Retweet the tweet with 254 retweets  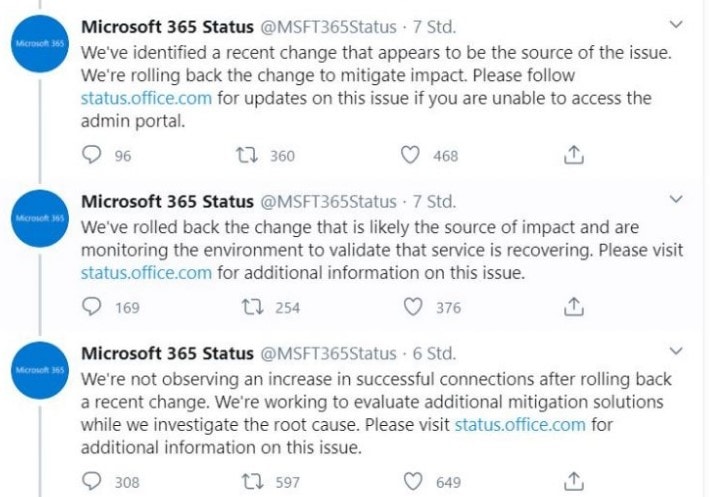252,307
